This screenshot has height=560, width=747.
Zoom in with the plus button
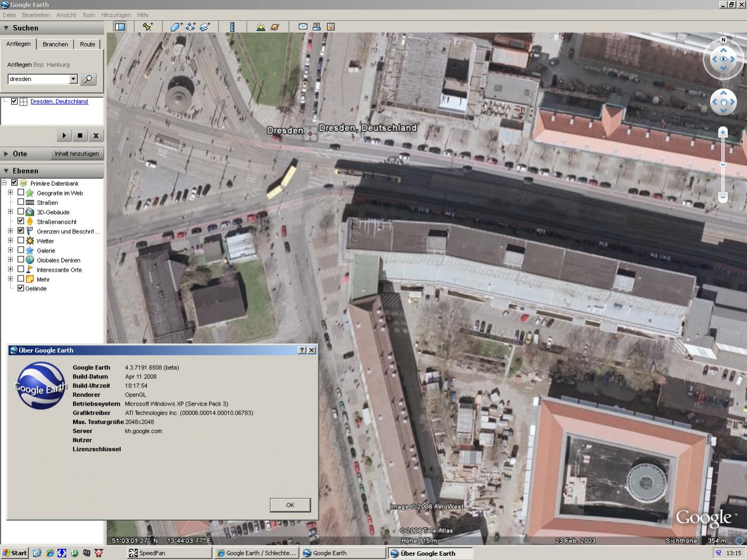pyautogui.click(x=723, y=132)
